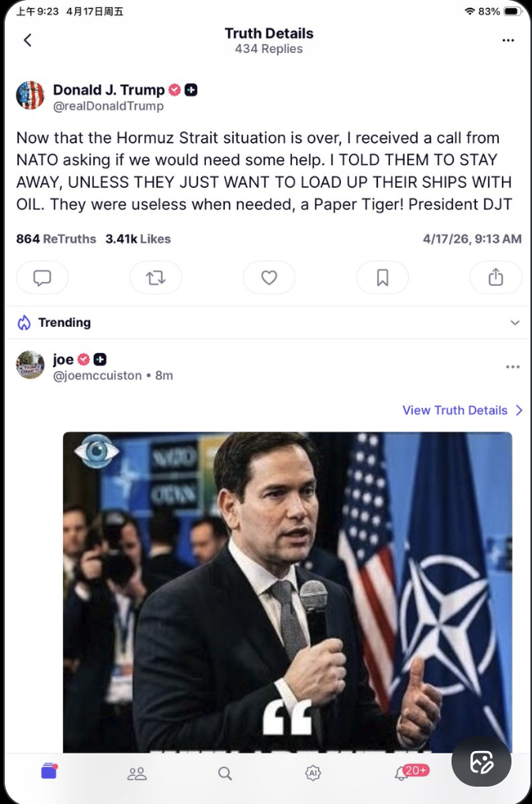Open the groups people tab
532x804 pixels.
pyautogui.click(x=137, y=773)
